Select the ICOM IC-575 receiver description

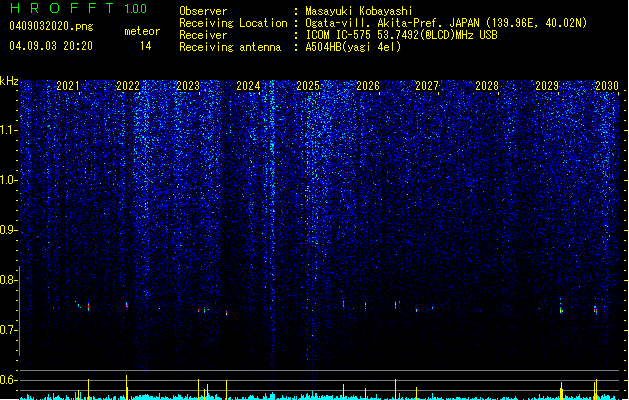coord(402,35)
